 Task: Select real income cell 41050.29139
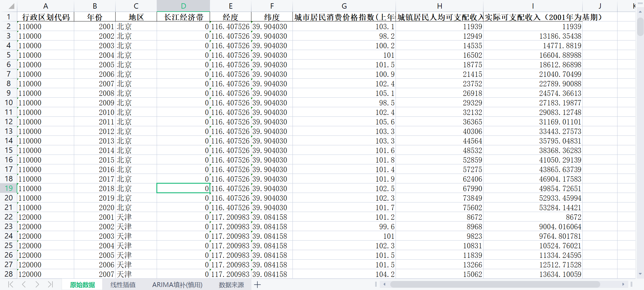coord(533,160)
